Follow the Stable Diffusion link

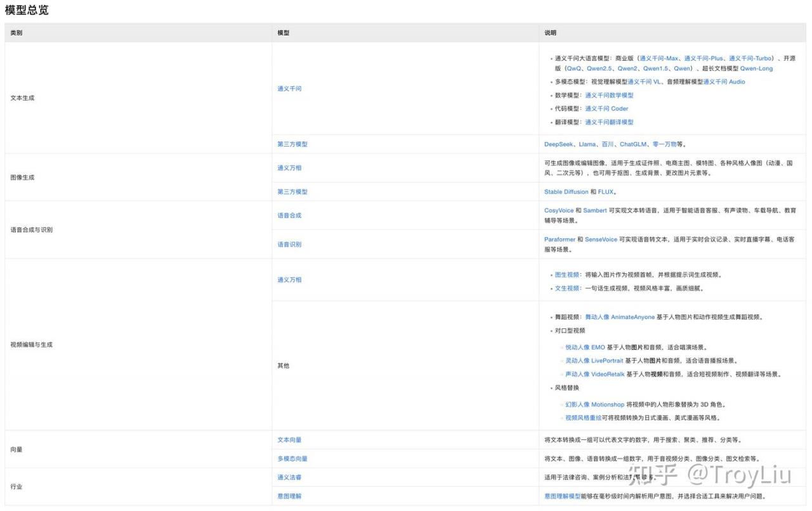pyautogui.click(x=566, y=191)
